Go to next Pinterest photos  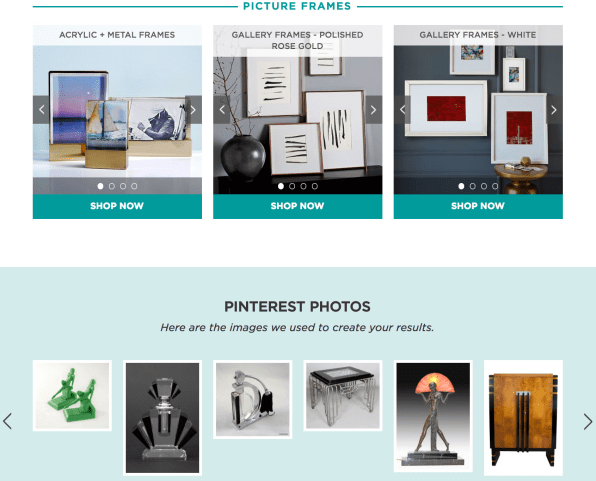click(x=588, y=421)
